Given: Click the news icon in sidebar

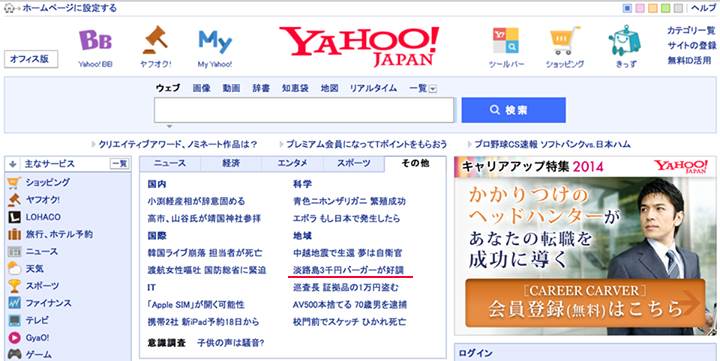Looking at the screenshot, I should pos(14,252).
